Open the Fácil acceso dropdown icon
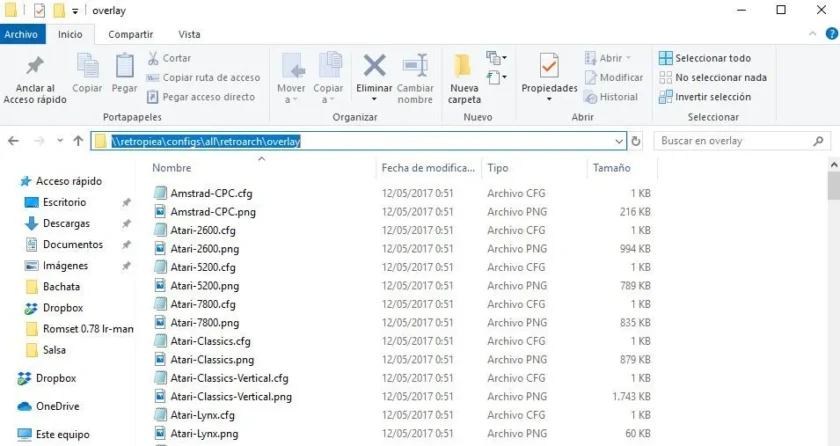This screenshot has height=446, width=840. (497, 78)
